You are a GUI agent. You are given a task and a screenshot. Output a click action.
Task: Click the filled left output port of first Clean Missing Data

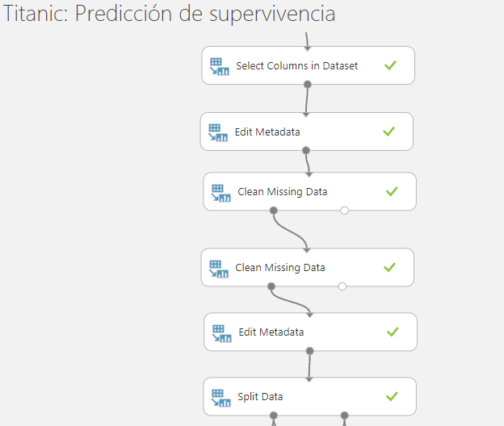274,211
